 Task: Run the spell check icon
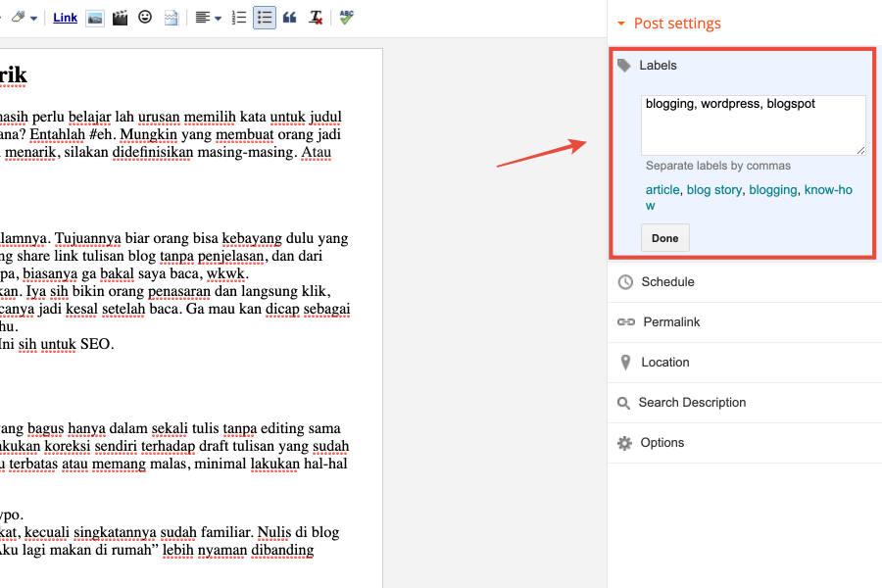click(x=347, y=18)
